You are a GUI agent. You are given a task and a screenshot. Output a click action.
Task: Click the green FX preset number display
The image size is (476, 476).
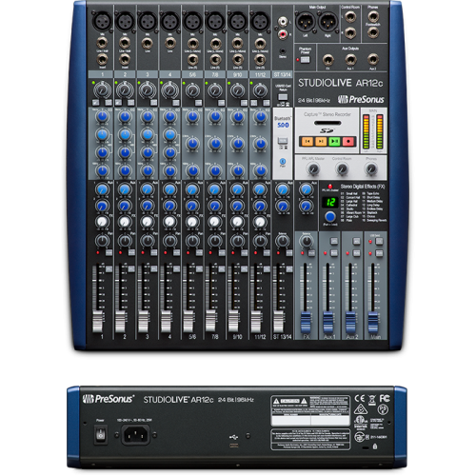330,202
